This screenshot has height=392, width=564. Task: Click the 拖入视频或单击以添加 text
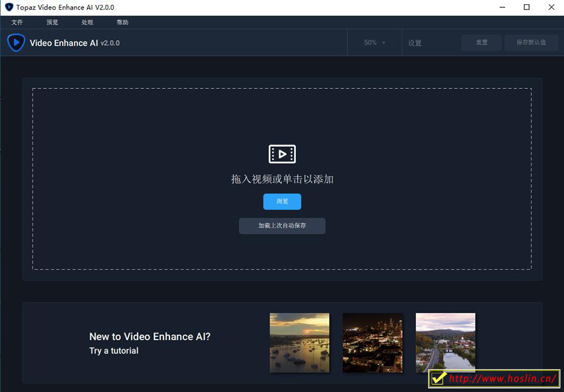pyautogui.click(x=283, y=179)
